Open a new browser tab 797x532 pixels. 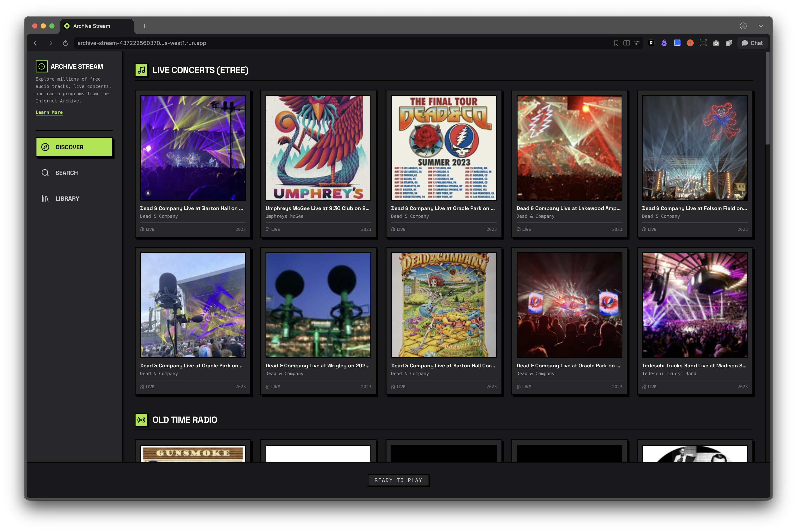pos(145,26)
